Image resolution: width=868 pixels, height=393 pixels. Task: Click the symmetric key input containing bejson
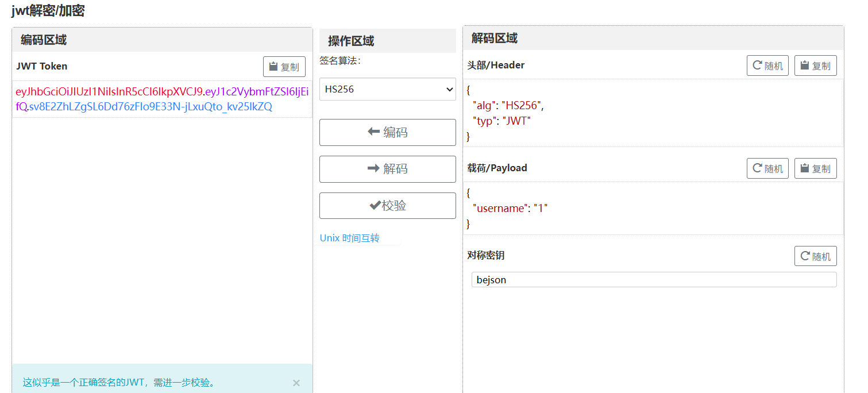pyautogui.click(x=653, y=280)
